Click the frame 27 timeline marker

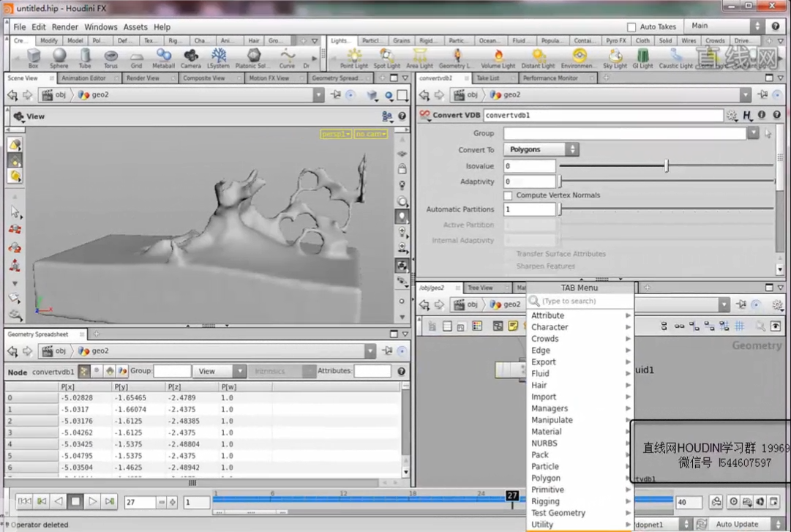tap(512, 495)
